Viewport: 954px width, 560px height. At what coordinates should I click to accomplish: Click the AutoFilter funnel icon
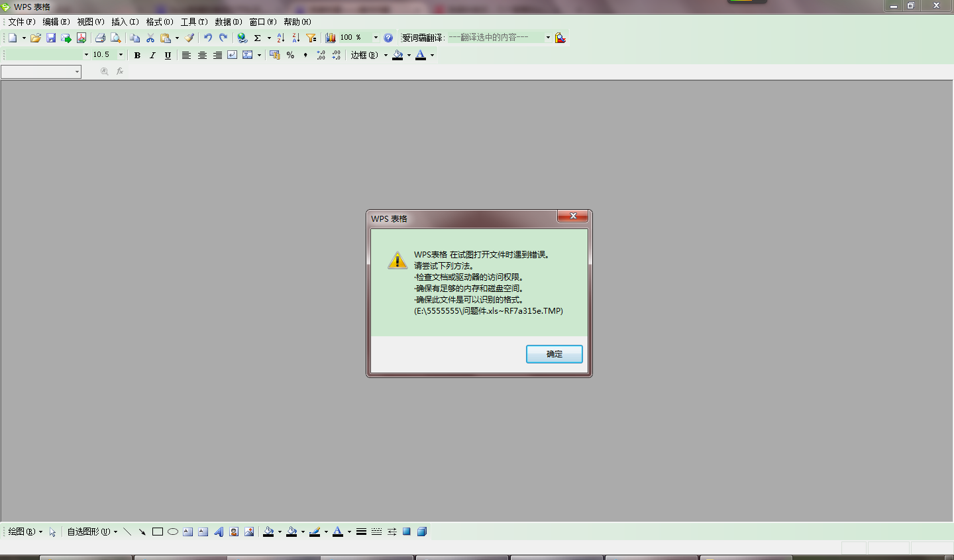[311, 38]
